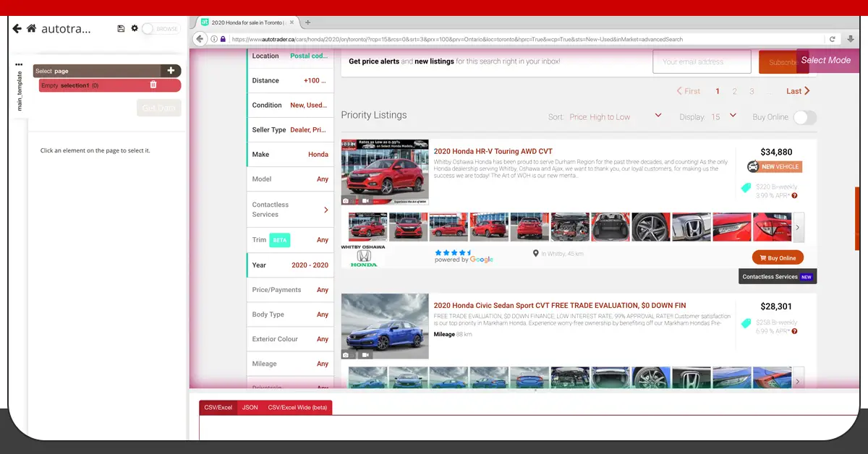The width and height of the screenshot is (868, 454).
Task: Advance HR-V thumbnails with right arrow
Action: coord(798,227)
